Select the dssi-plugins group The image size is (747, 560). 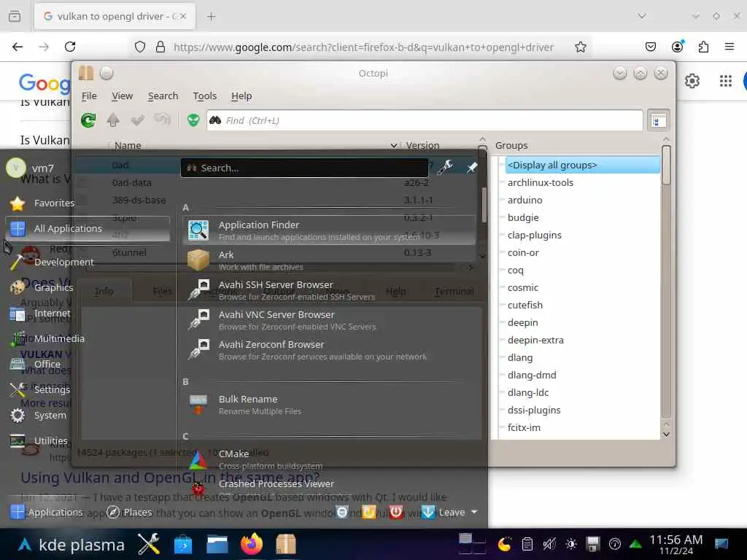coord(534,410)
